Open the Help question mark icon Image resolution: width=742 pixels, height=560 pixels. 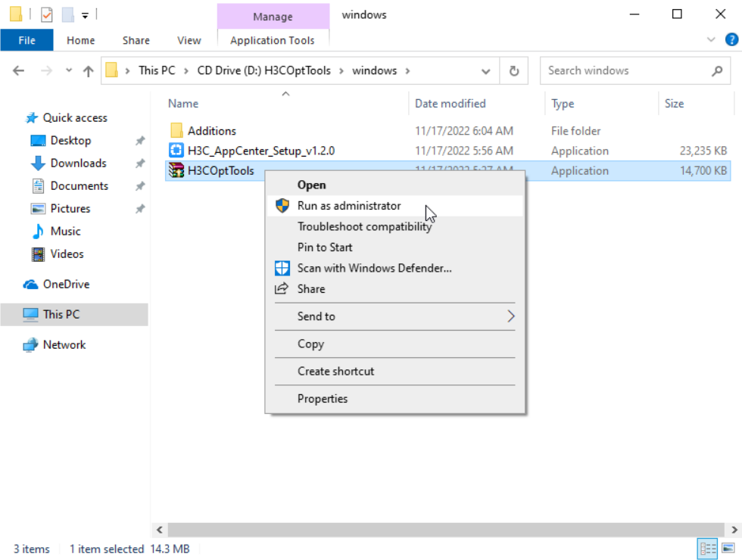click(x=731, y=39)
